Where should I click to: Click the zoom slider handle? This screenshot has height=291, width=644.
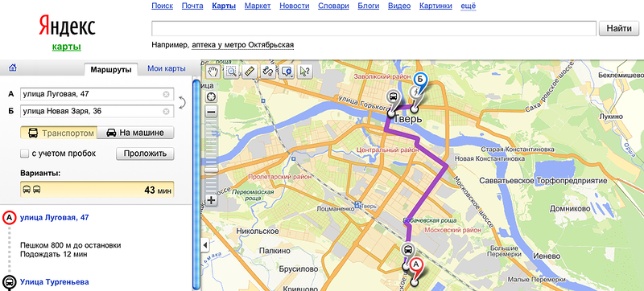212,170
